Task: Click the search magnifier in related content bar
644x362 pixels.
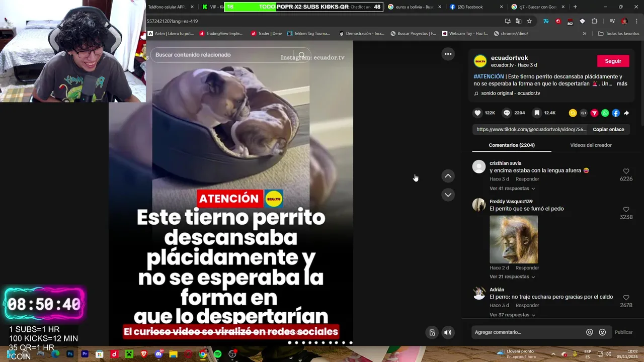Action: (302, 55)
